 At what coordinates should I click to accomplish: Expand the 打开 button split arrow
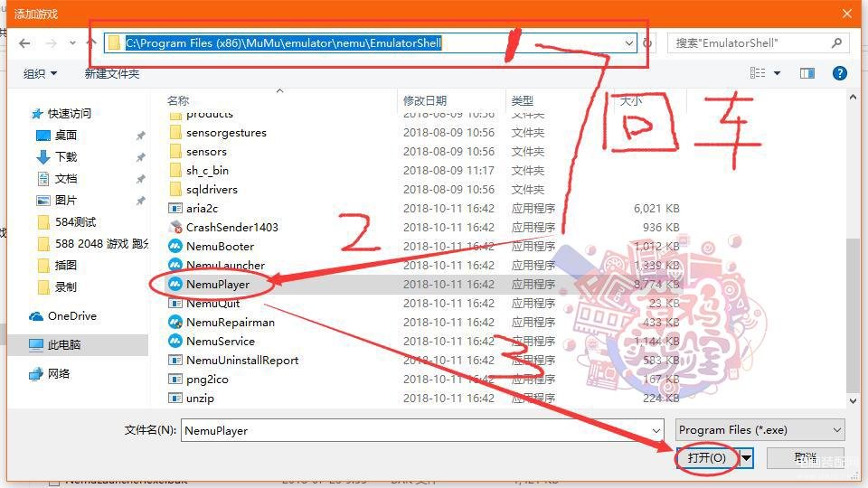(x=746, y=457)
